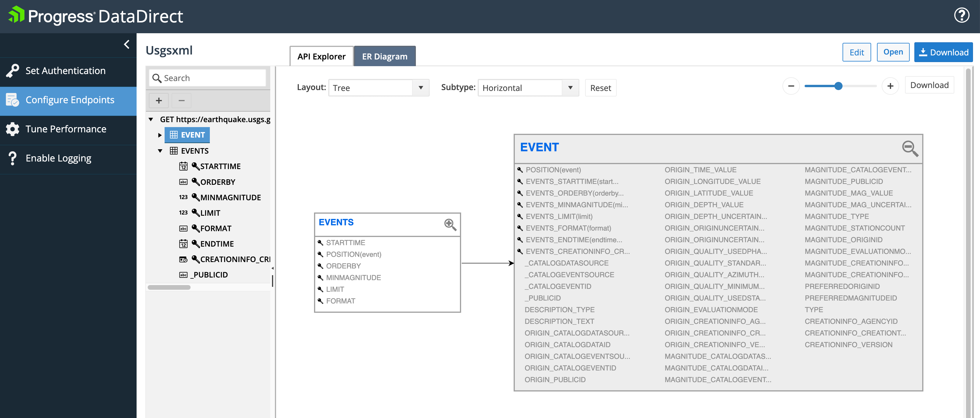Image resolution: width=980 pixels, height=418 pixels.
Task: Click the abc type icon beside _PUBLICID
Action: (x=183, y=275)
